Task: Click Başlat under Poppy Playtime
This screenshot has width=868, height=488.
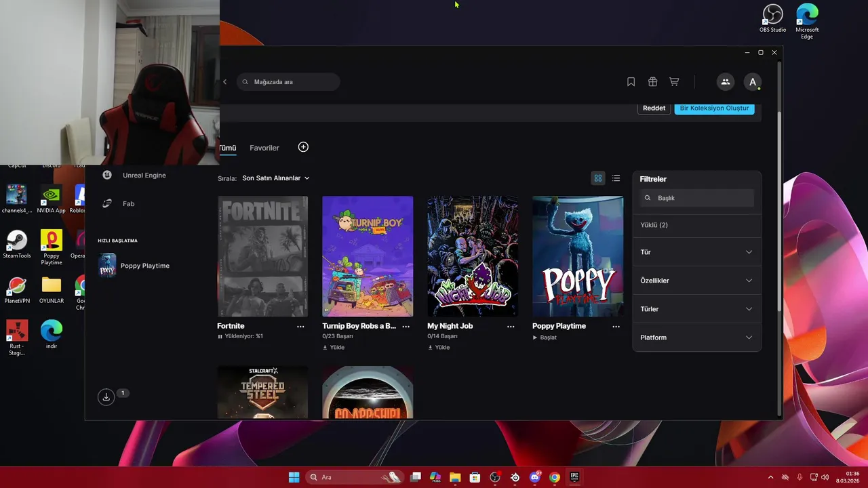Action: (545, 337)
